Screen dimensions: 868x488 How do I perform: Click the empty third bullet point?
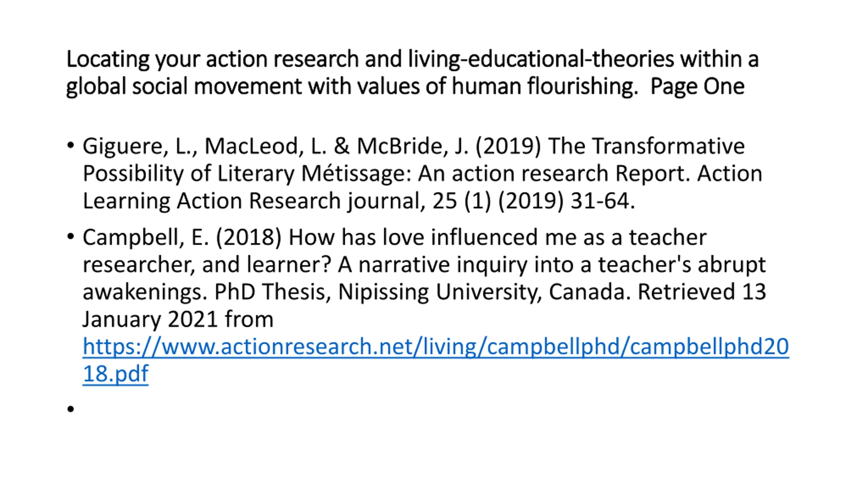[71, 409]
